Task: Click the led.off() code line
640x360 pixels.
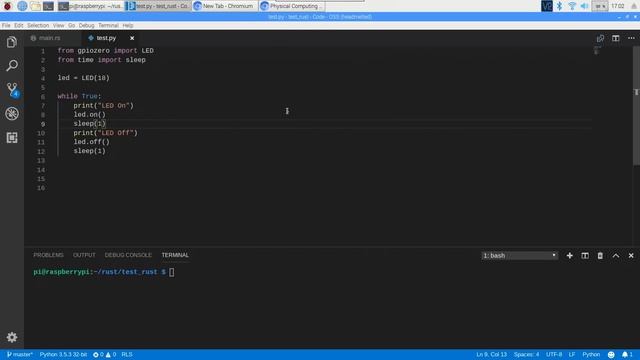Action: tap(91, 142)
